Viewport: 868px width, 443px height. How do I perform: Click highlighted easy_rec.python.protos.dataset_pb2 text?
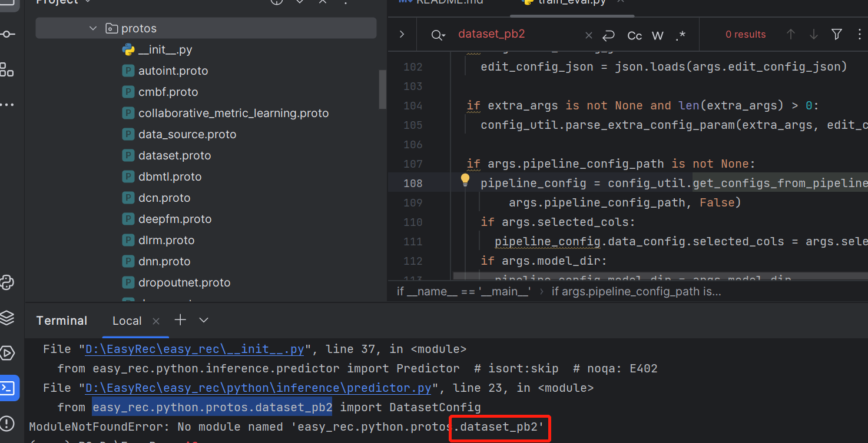click(x=212, y=407)
